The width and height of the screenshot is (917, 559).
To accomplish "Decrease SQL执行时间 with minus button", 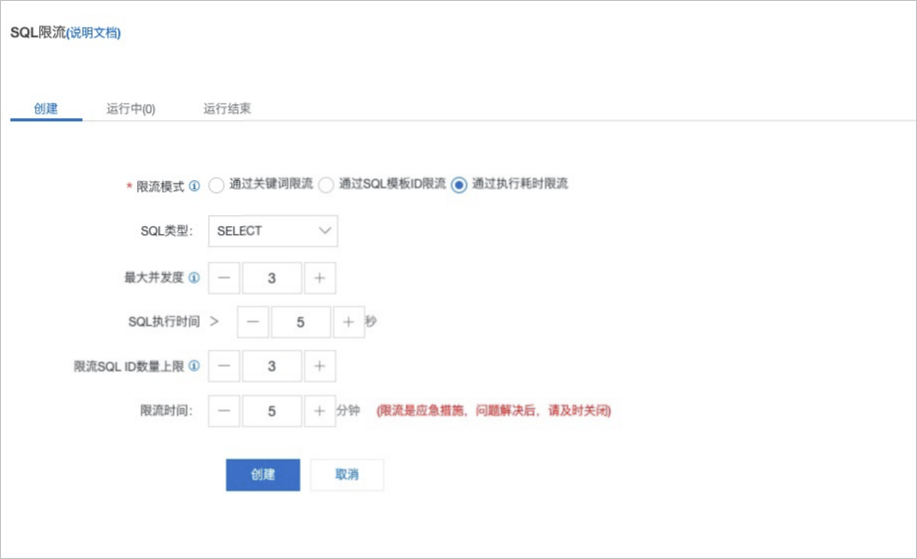I will point(253,322).
